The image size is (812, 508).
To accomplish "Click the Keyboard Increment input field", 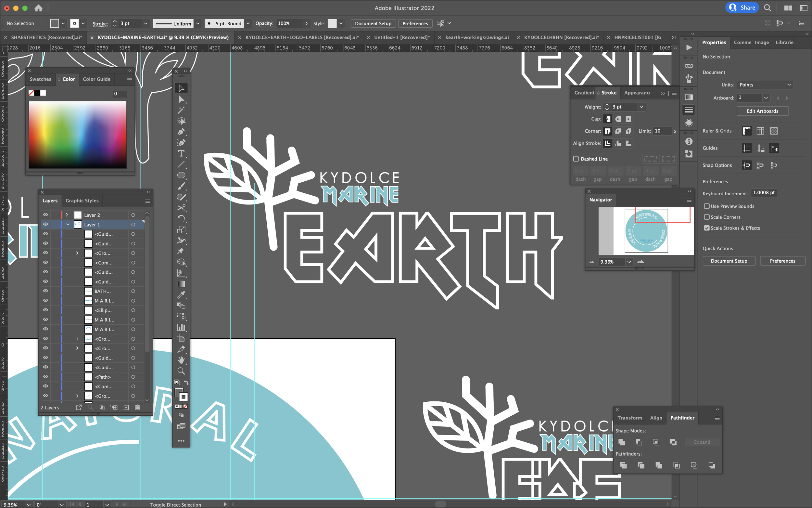I will 764,193.
